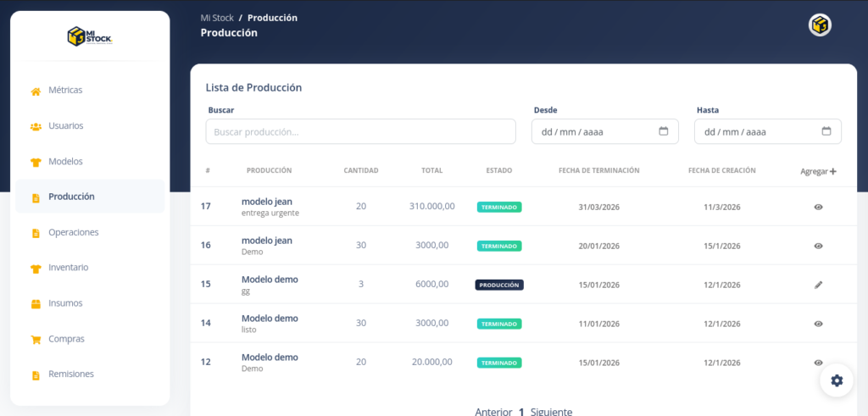Open the settings gear floating button
868x416 pixels.
click(837, 380)
